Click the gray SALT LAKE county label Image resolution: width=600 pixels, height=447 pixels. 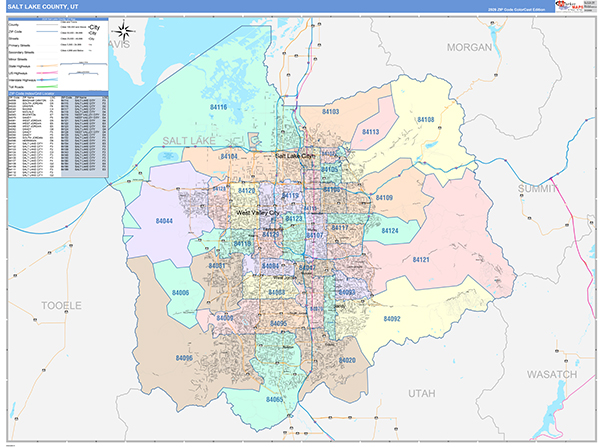189,141
